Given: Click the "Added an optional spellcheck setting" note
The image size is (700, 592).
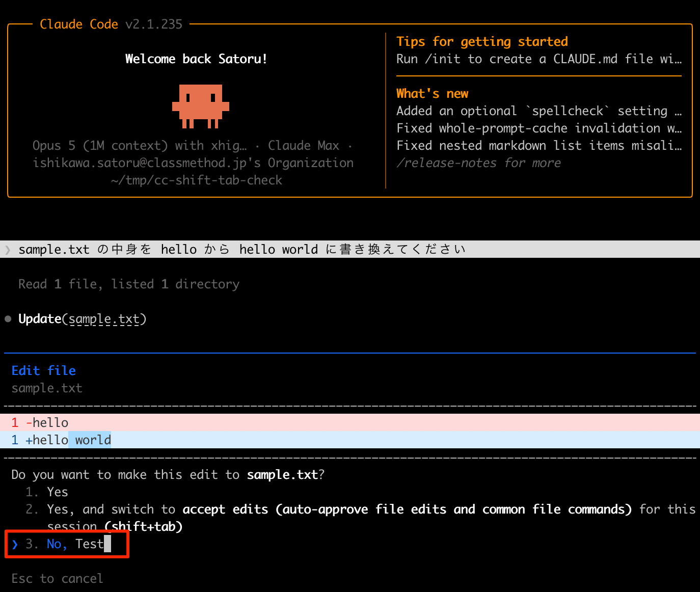Looking at the screenshot, I should [x=539, y=111].
